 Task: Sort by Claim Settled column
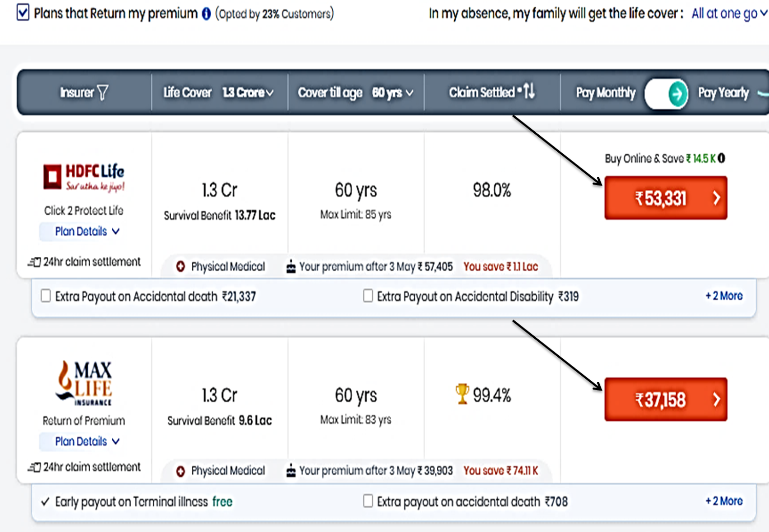(x=492, y=92)
